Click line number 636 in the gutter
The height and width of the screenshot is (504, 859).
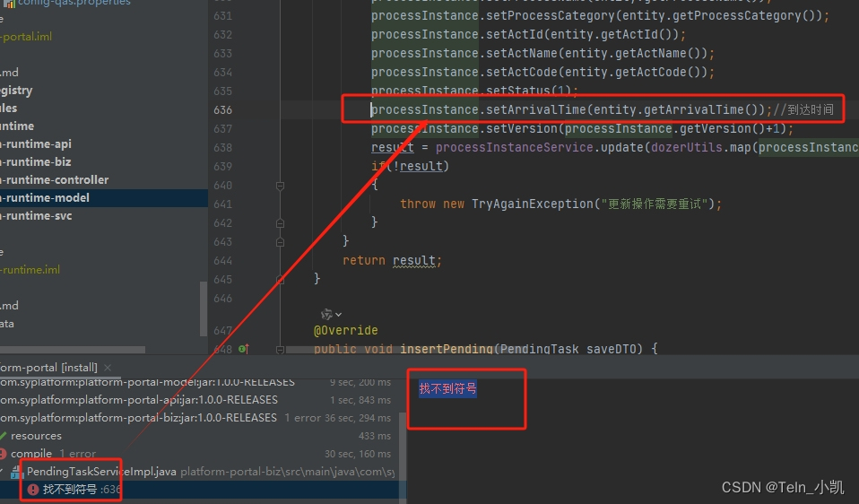tap(222, 110)
